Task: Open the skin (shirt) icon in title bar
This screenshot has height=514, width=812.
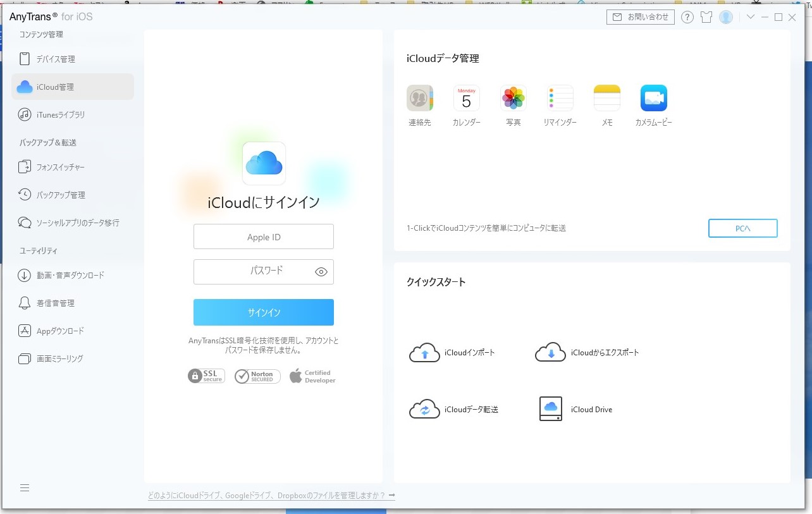Action: pos(706,17)
